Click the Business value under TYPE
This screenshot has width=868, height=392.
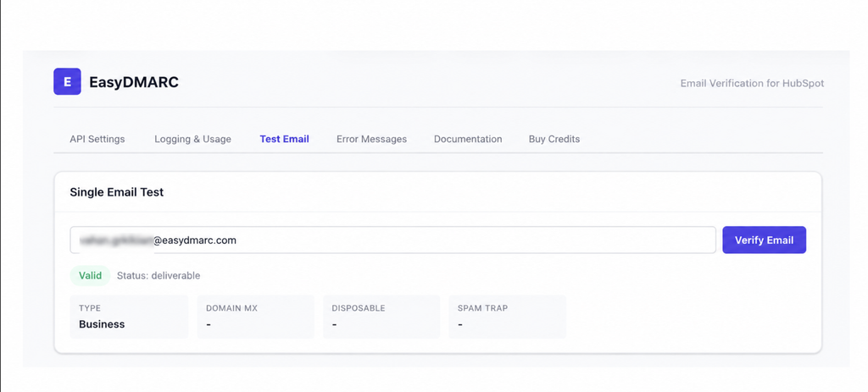tap(102, 324)
